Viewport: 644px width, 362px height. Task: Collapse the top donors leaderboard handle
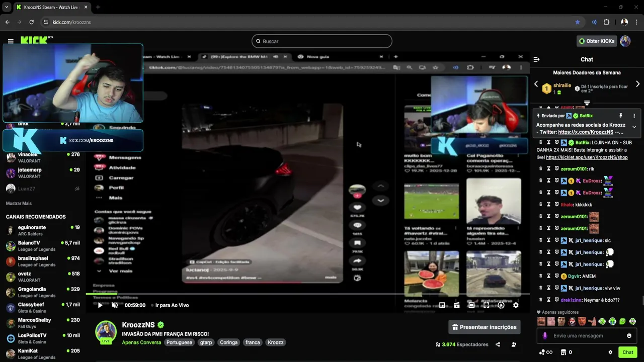(x=587, y=103)
